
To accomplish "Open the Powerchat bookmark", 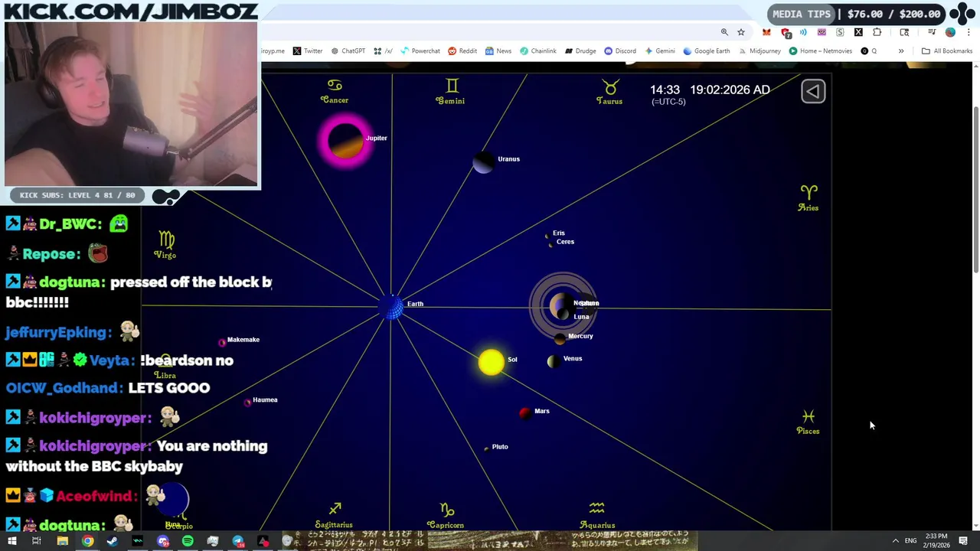I will point(420,51).
